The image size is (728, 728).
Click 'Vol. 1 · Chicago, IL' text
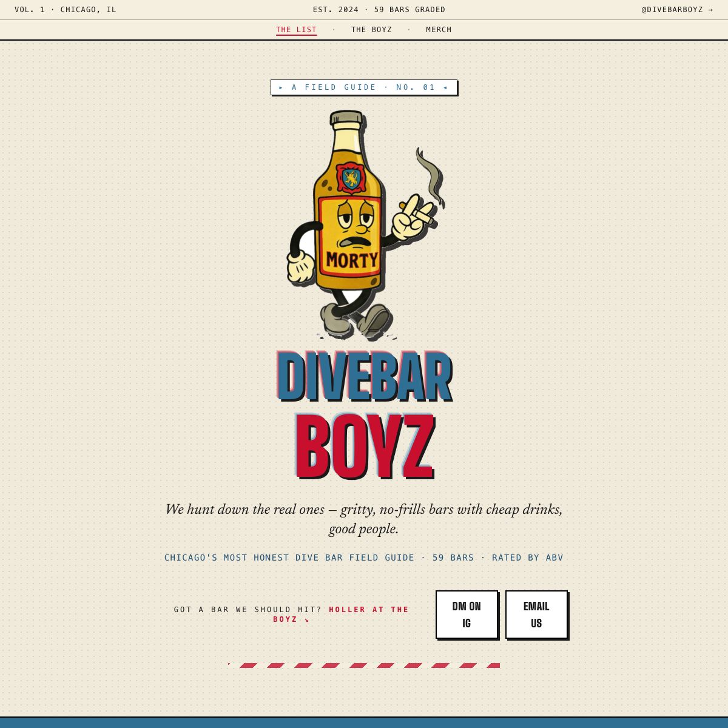click(x=66, y=10)
